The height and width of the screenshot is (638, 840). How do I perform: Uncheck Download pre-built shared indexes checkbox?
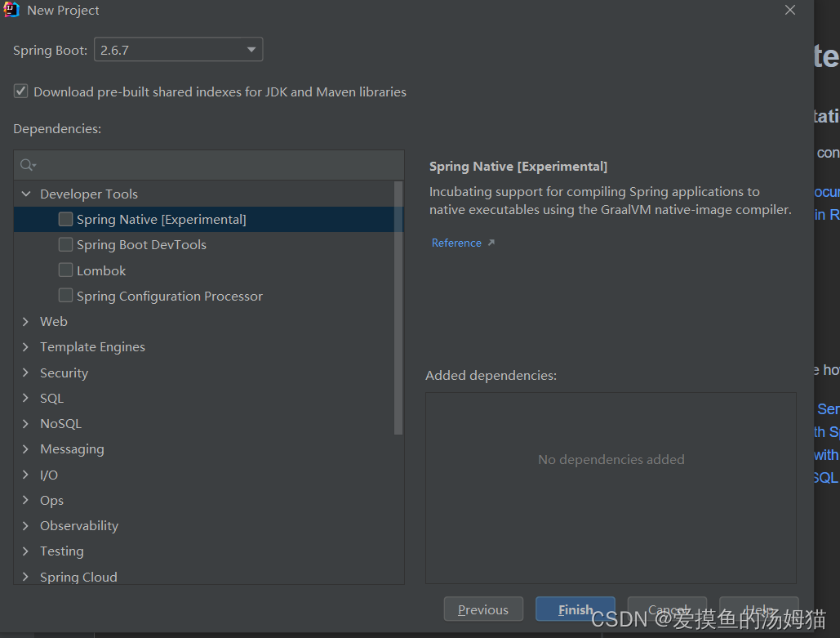(20, 91)
